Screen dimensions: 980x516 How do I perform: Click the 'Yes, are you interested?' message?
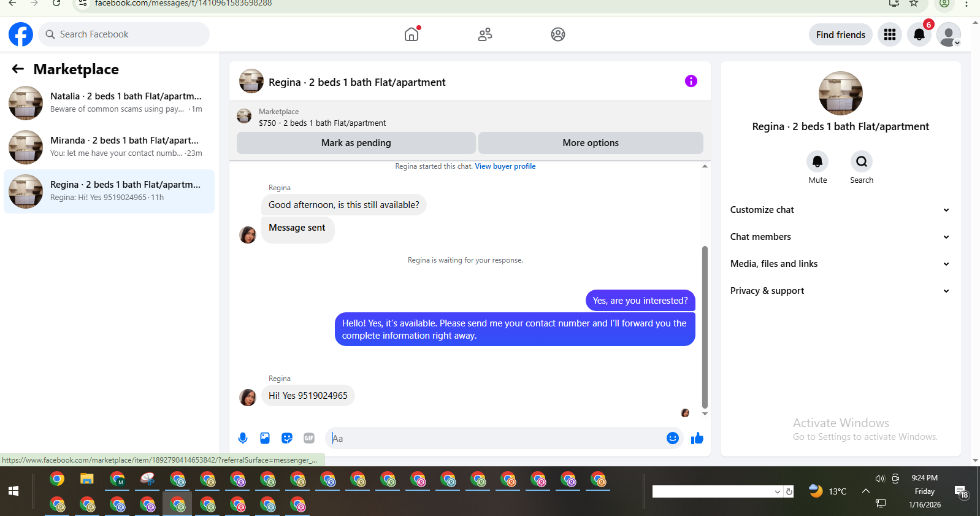point(640,301)
